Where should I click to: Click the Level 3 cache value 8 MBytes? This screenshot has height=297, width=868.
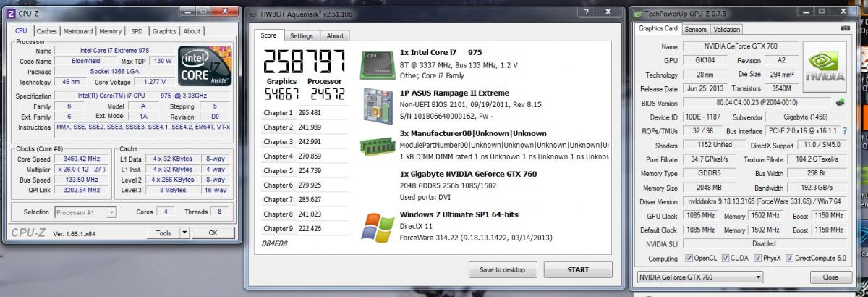[172, 190]
